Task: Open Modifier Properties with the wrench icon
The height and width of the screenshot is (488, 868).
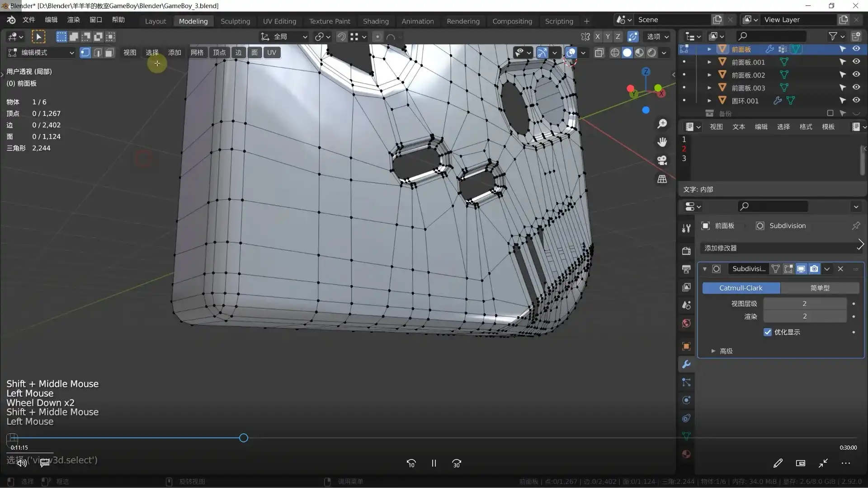Action: click(686, 364)
